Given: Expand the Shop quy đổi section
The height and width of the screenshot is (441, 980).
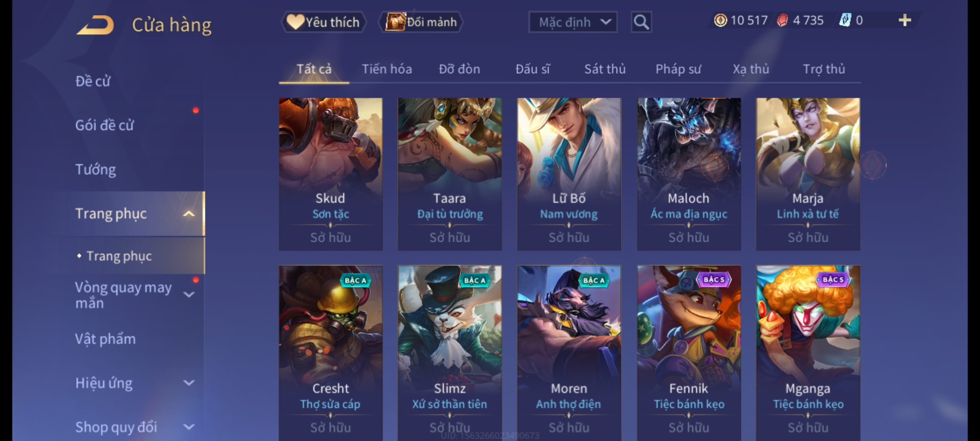Looking at the screenshot, I should click(x=189, y=427).
